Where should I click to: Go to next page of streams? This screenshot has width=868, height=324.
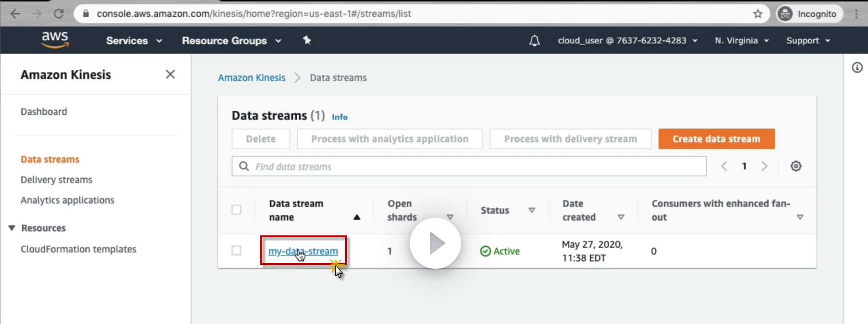pos(764,166)
